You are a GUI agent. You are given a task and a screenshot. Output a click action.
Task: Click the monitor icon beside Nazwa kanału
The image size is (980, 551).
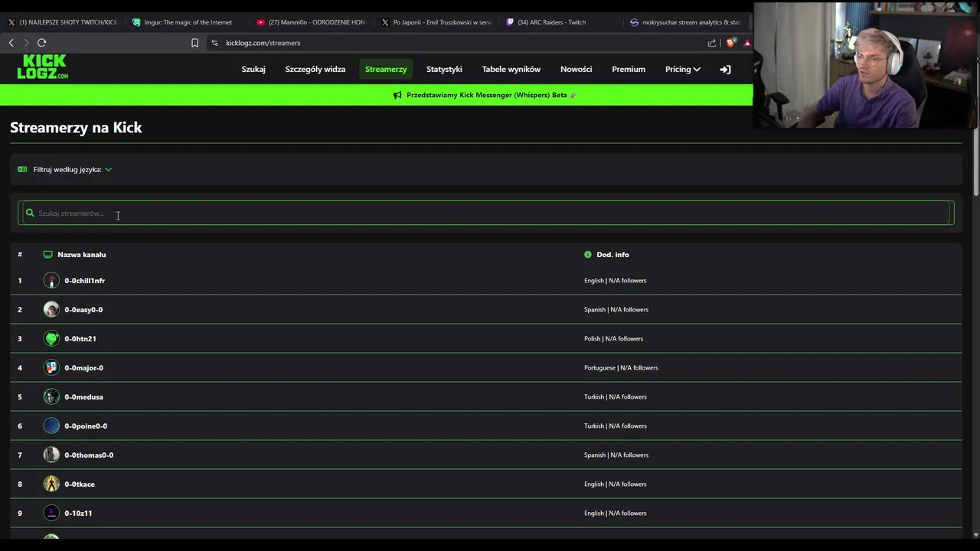point(47,254)
